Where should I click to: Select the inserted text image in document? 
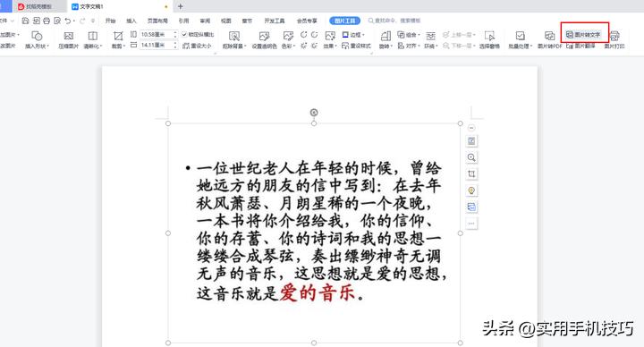click(314, 233)
